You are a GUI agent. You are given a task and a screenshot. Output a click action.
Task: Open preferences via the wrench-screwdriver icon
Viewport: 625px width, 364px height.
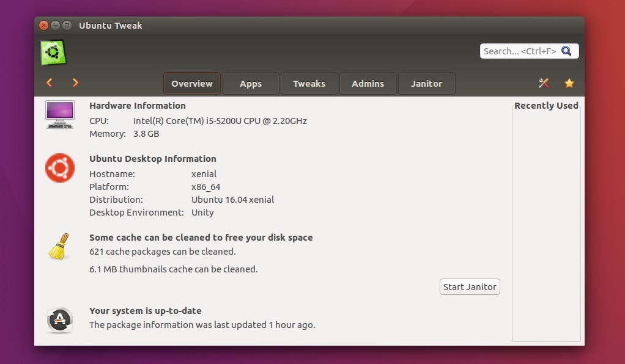click(544, 83)
